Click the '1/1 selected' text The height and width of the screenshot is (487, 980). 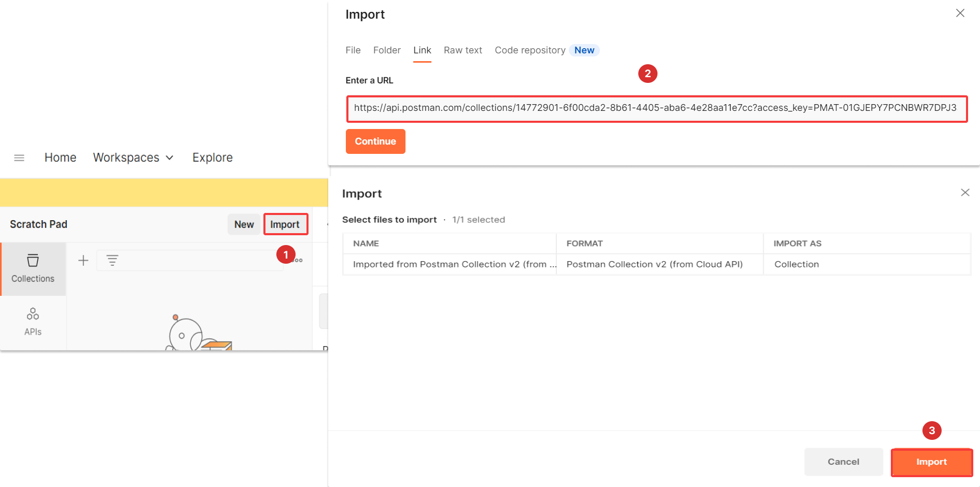[x=479, y=220]
